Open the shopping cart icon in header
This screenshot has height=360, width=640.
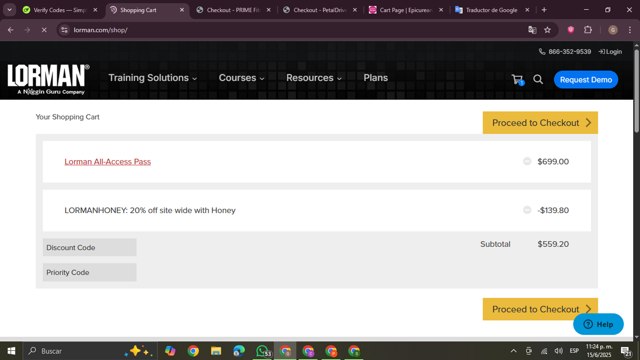pos(518,80)
